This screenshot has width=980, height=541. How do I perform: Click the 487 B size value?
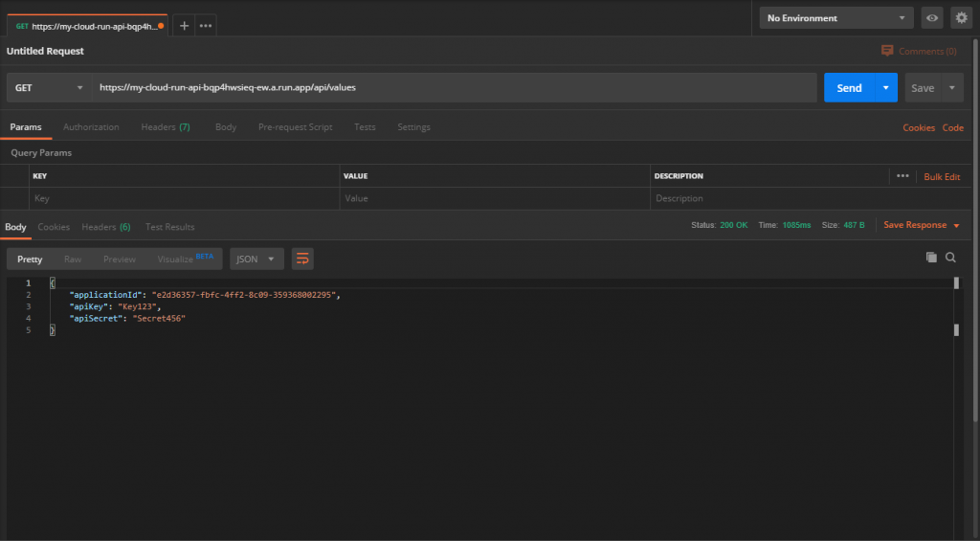[x=855, y=225]
